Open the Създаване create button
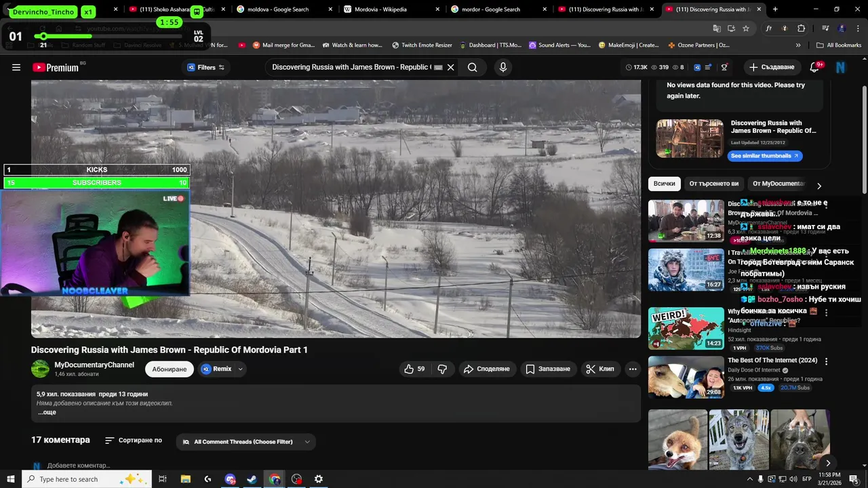 coord(771,67)
